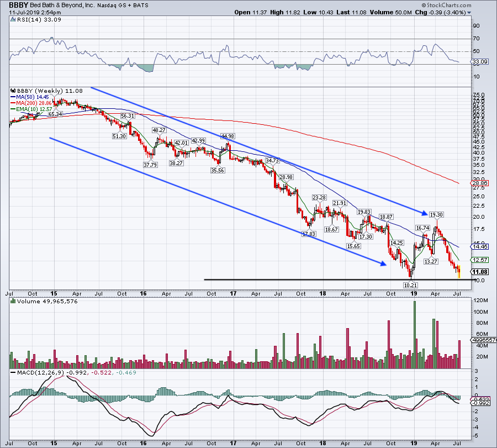Click the blue 14.45 MA tag on right axis
Image resolution: width=497 pixels, height=448 pixels.
480,246
